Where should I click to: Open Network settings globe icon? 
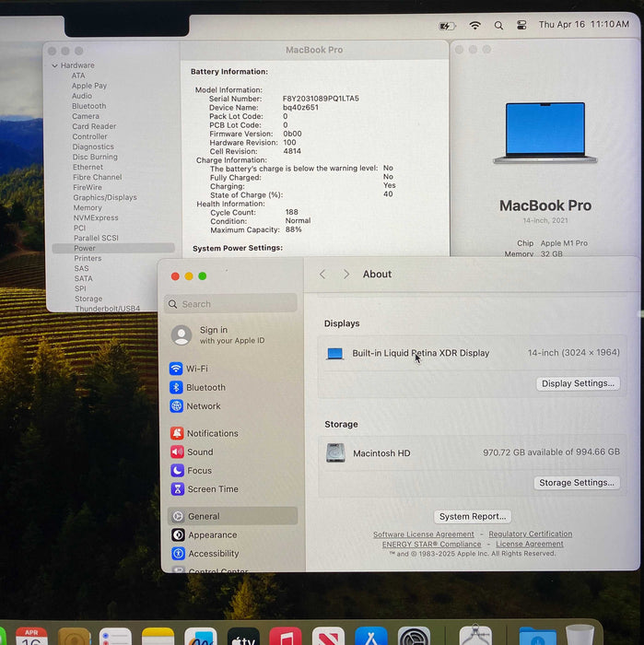176,406
